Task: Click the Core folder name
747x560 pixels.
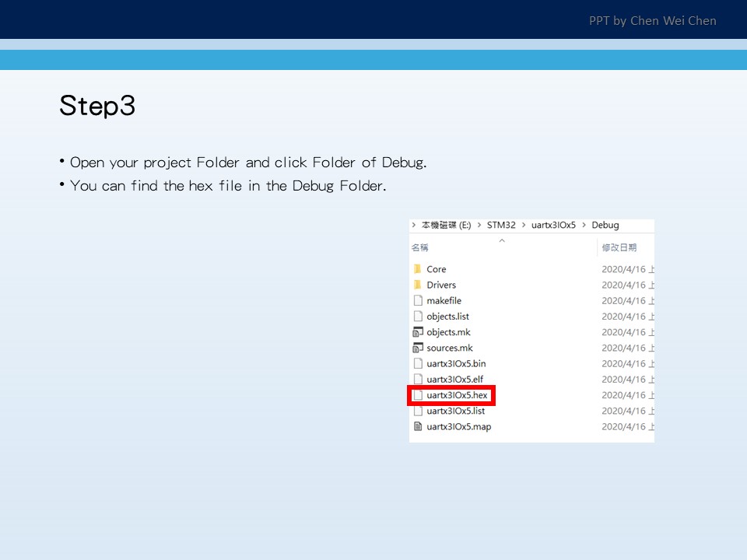Action: click(x=437, y=269)
